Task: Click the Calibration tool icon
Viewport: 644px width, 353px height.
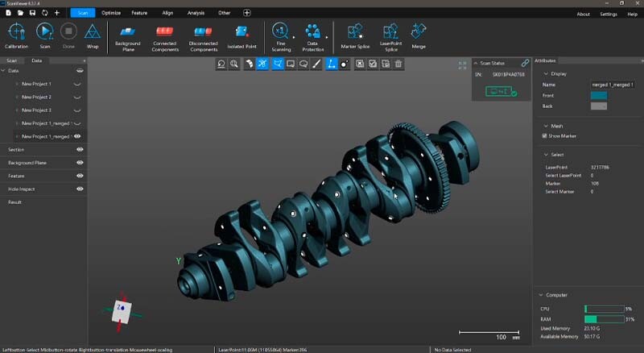Action: point(16,31)
